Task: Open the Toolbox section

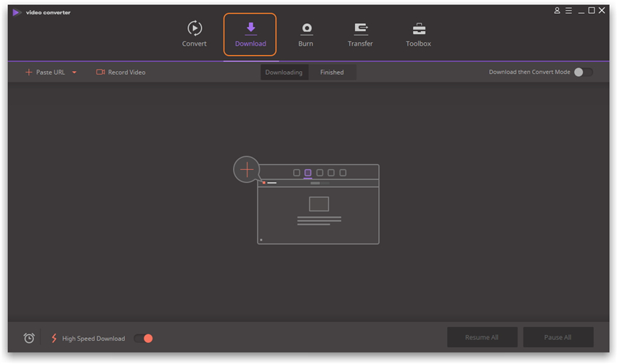Action: [x=418, y=35]
